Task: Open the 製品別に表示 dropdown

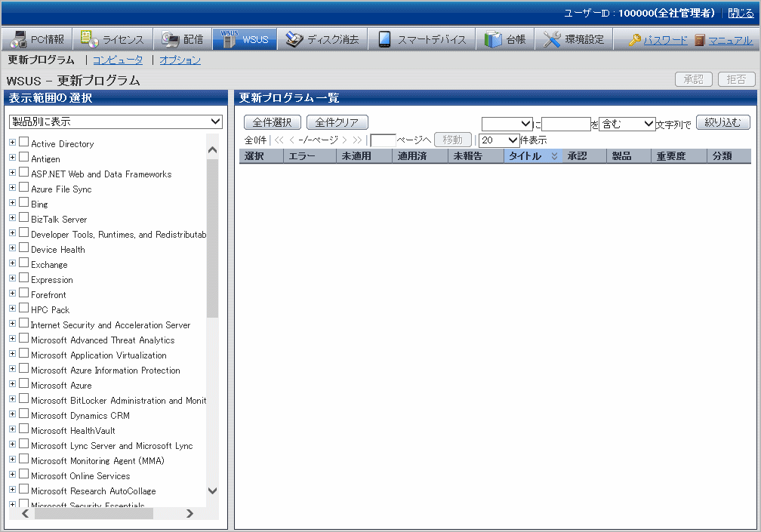Action: (x=116, y=121)
